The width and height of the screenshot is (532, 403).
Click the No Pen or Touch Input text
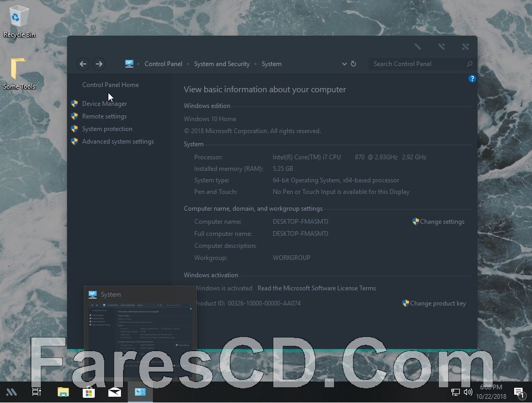click(341, 192)
